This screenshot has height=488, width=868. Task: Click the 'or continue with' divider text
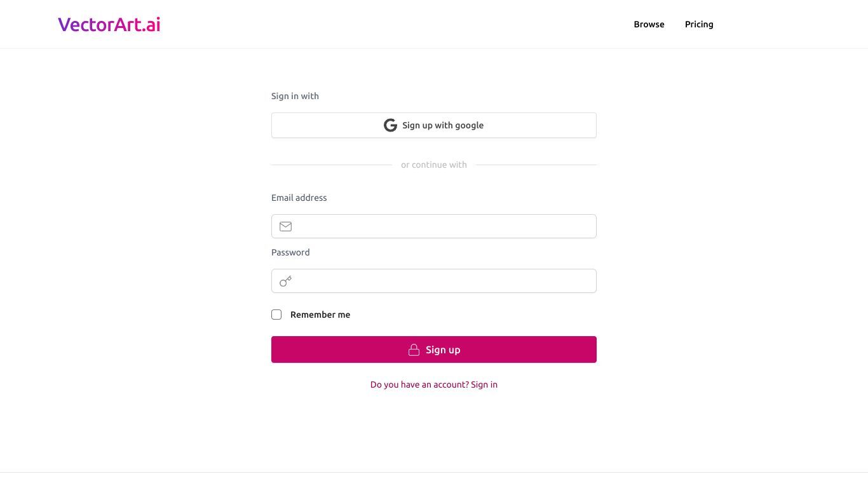(x=434, y=165)
